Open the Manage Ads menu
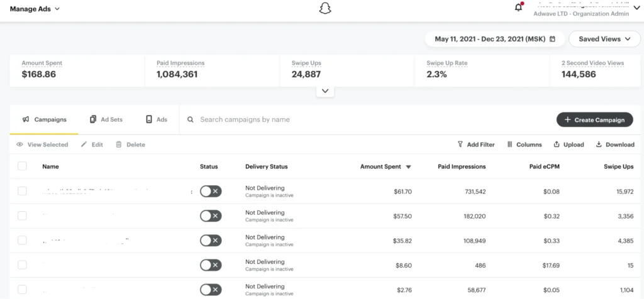The width and height of the screenshot is (644, 299). [35, 9]
